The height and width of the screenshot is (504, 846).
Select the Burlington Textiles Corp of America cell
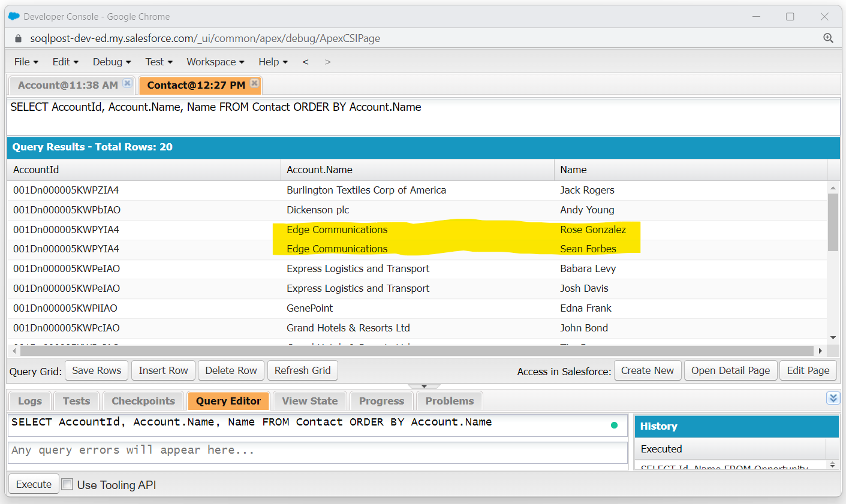(x=417, y=190)
